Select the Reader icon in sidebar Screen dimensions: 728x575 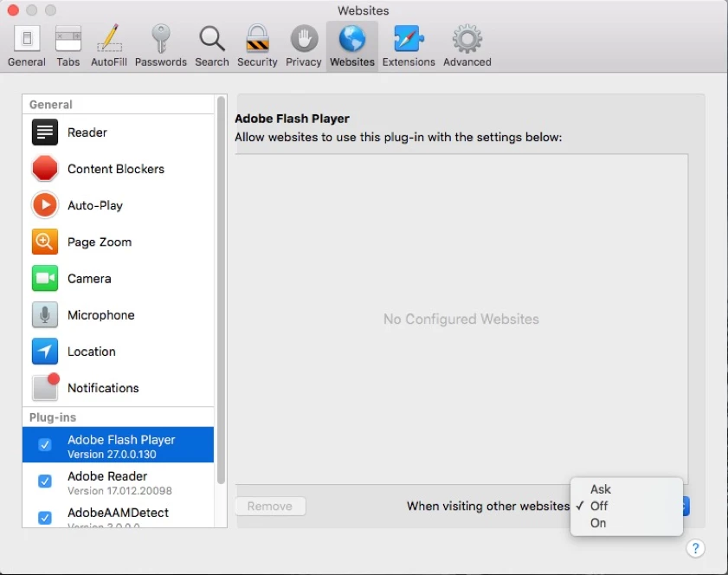pyautogui.click(x=44, y=132)
